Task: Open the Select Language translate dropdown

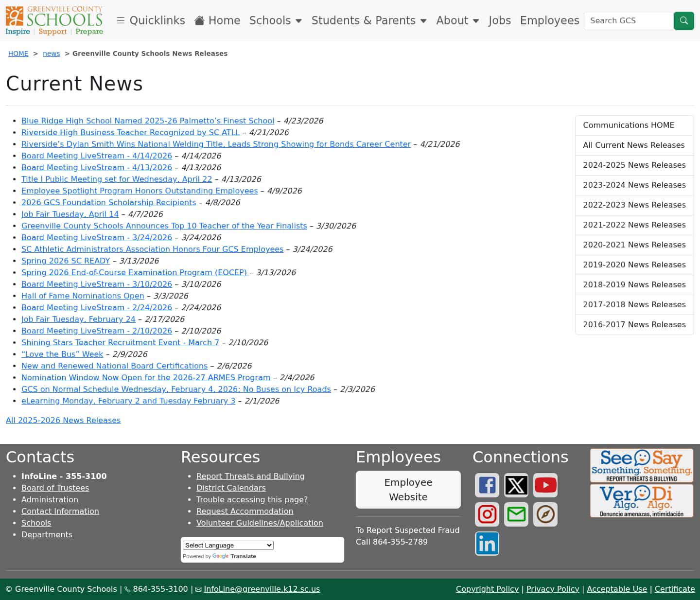Action: 227,545
